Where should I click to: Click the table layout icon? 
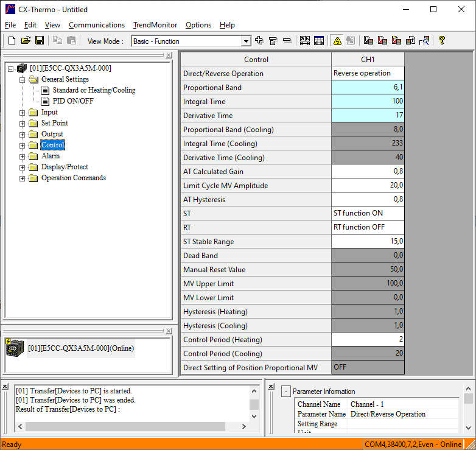pyautogui.click(x=319, y=40)
